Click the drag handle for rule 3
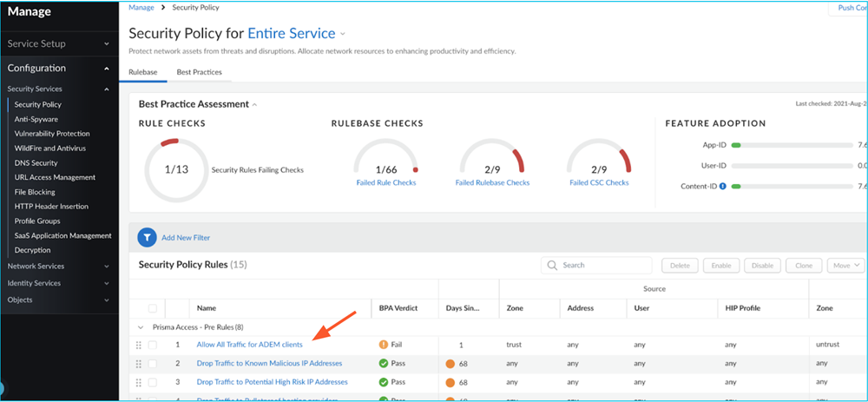Viewport: 868px width, 402px height. coord(137,382)
